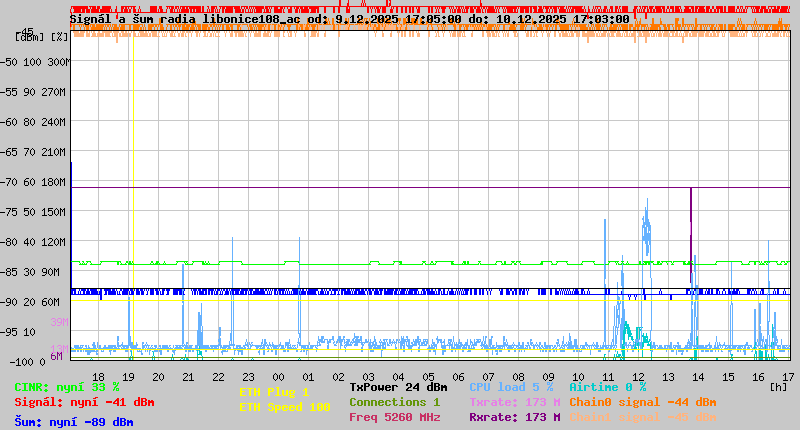Select hour '05' on the time axis
800x430 pixels.
pyautogui.click(x=429, y=377)
